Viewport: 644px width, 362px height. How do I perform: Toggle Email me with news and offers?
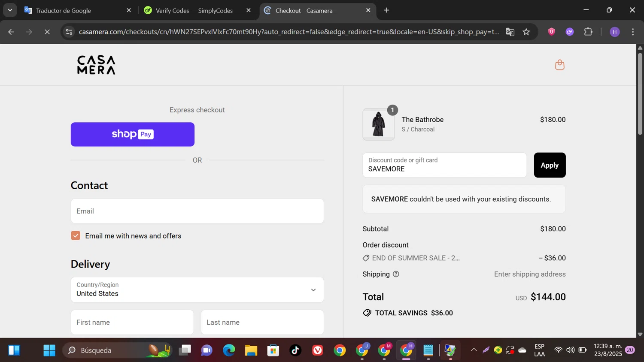click(x=76, y=235)
